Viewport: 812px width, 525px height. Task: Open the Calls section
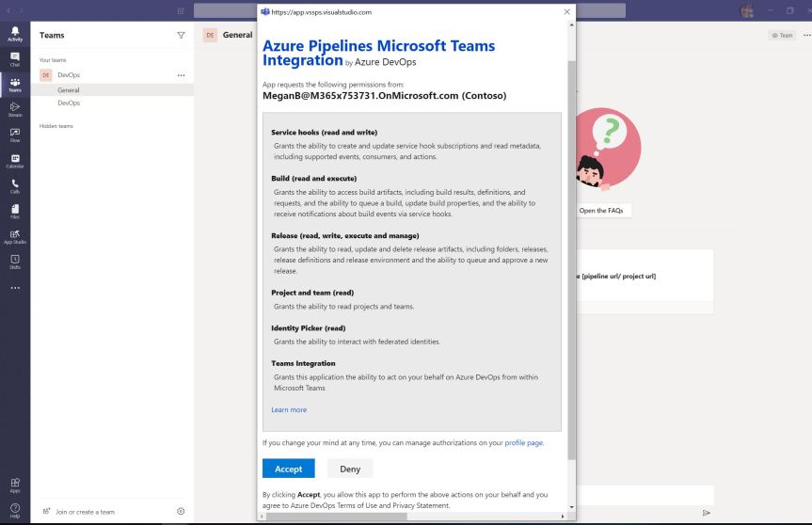pyautogui.click(x=14, y=186)
